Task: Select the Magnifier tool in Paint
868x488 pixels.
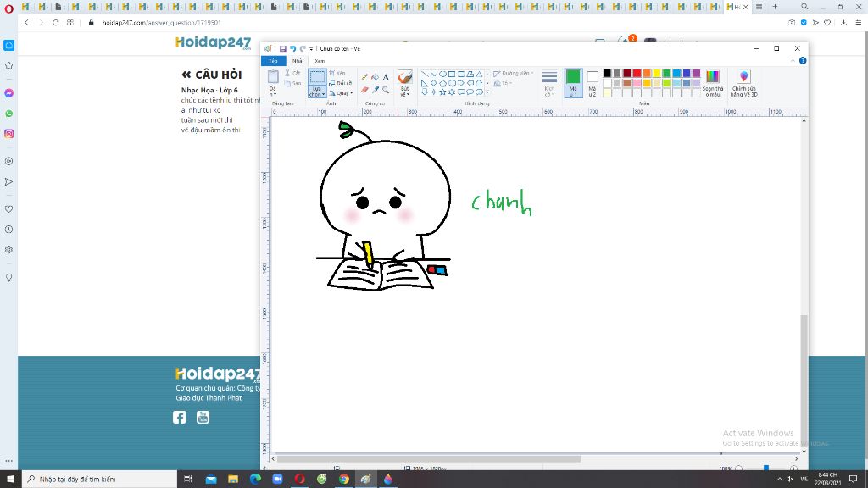Action: point(386,89)
